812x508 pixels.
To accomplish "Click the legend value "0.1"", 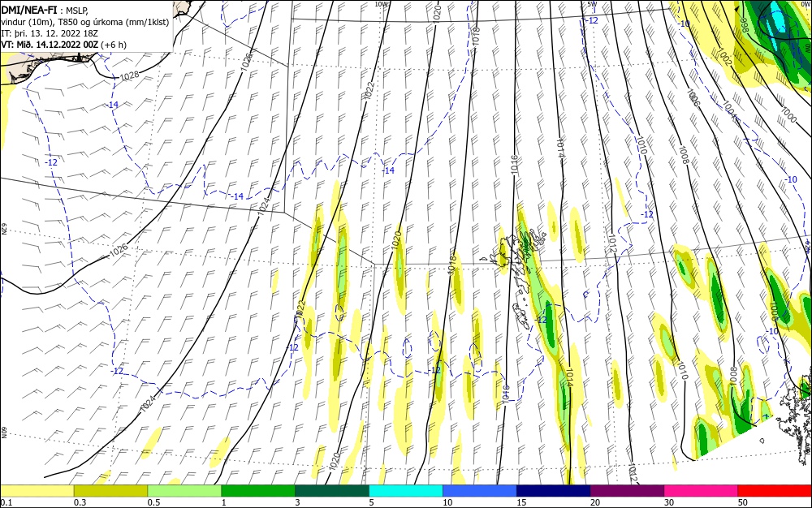I will (6, 502).
